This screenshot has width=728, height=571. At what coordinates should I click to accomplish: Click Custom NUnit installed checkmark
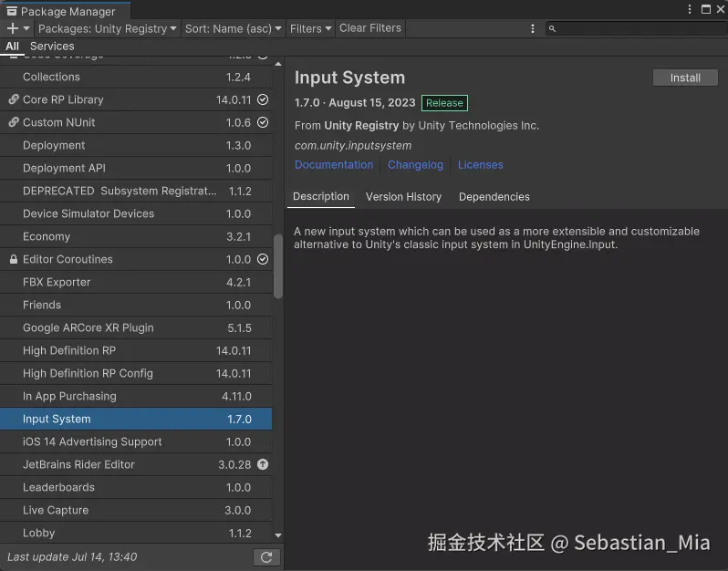(263, 122)
